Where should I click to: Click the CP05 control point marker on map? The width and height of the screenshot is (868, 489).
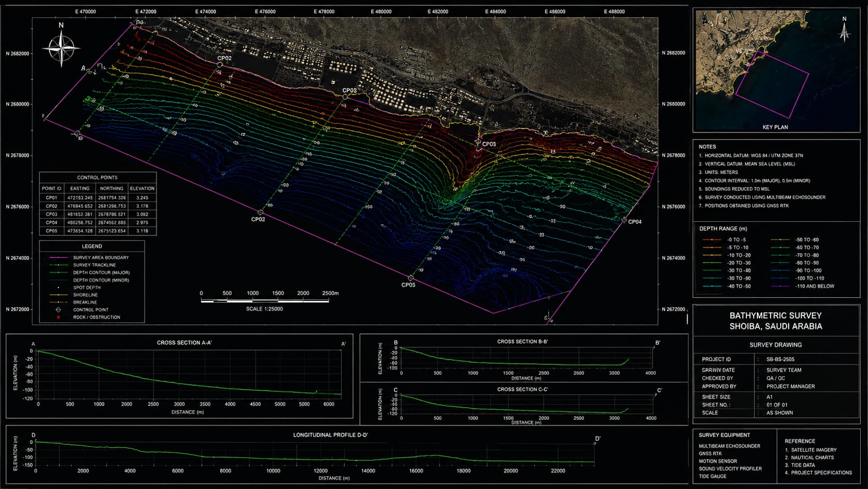[x=410, y=278]
